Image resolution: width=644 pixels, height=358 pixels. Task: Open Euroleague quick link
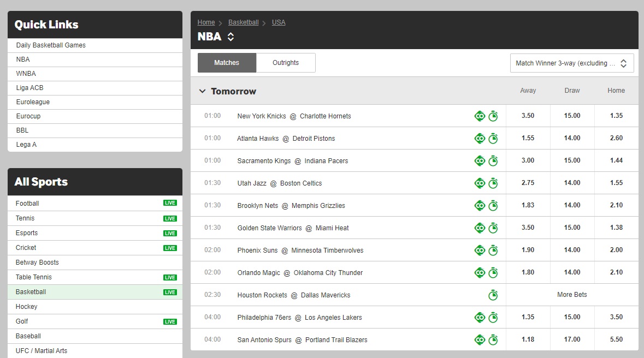point(95,102)
